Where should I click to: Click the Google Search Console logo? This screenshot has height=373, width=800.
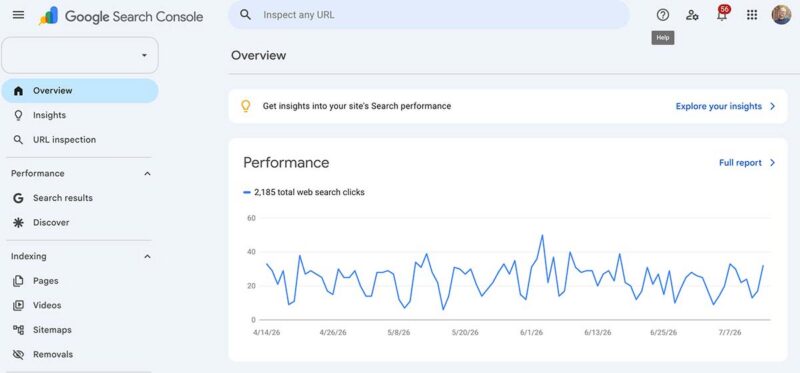coord(121,16)
